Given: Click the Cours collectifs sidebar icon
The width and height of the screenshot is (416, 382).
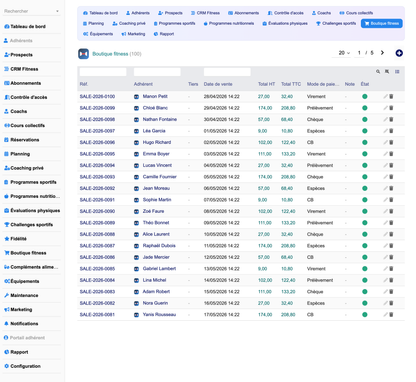Looking at the screenshot, I should click(6, 126).
